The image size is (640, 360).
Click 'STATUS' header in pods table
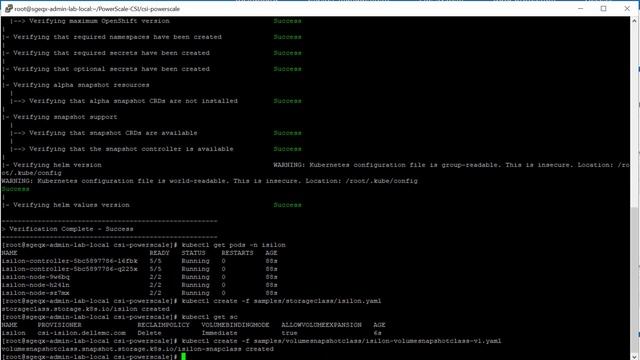pyautogui.click(x=193, y=253)
